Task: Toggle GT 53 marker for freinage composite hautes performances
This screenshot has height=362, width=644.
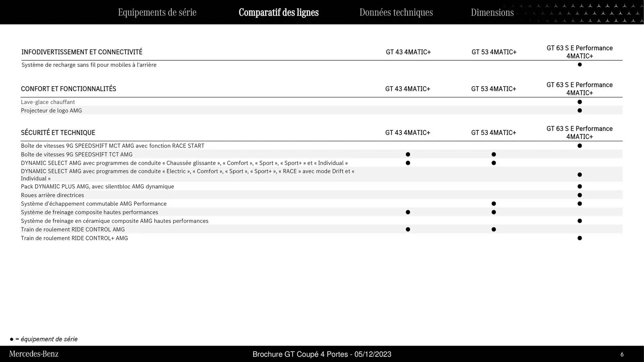Action: click(493, 212)
